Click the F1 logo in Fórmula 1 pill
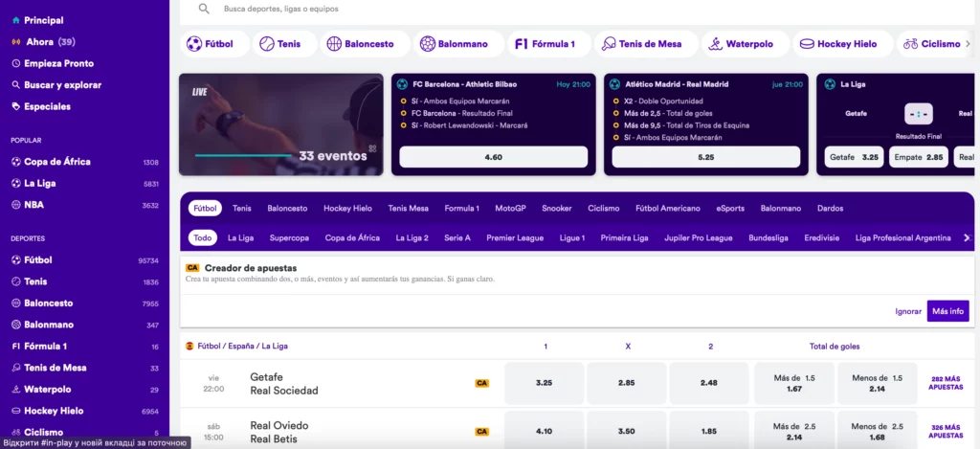Viewport: 980px width, 449px height. coord(522,44)
